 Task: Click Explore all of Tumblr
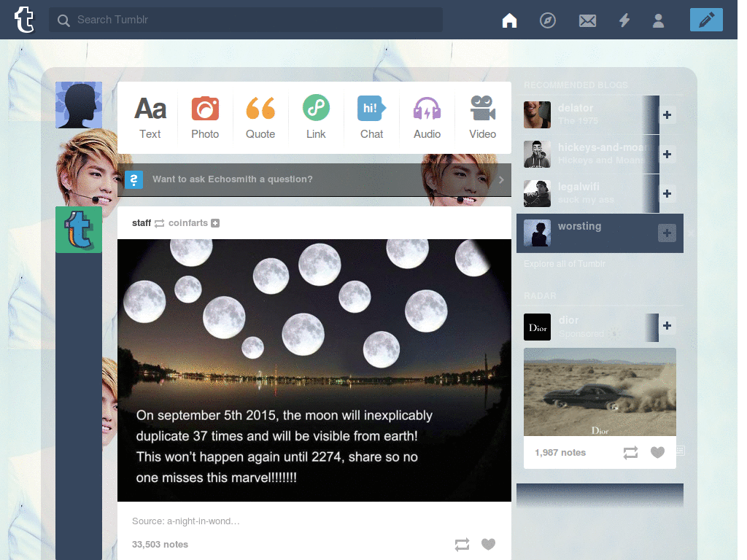click(x=565, y=264)
